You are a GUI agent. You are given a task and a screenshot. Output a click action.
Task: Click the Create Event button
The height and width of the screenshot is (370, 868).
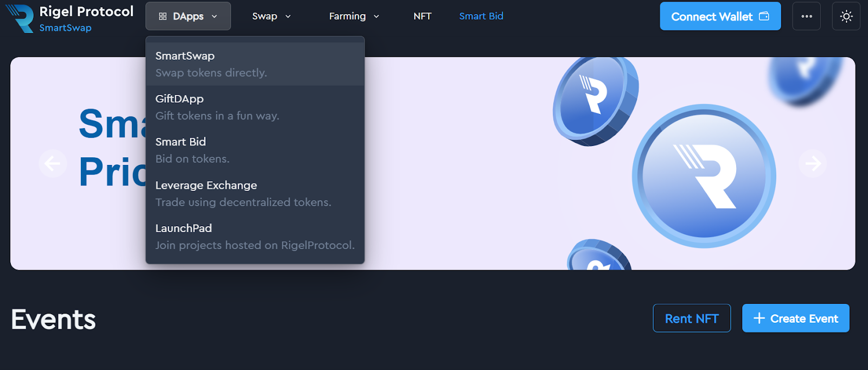coord(796,318)
